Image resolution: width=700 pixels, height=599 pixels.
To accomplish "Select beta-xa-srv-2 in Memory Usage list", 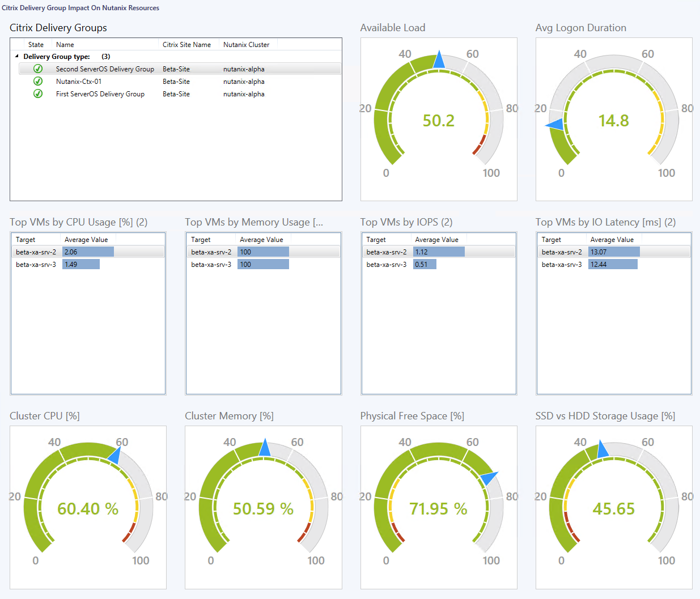I will tap(211, 252).
